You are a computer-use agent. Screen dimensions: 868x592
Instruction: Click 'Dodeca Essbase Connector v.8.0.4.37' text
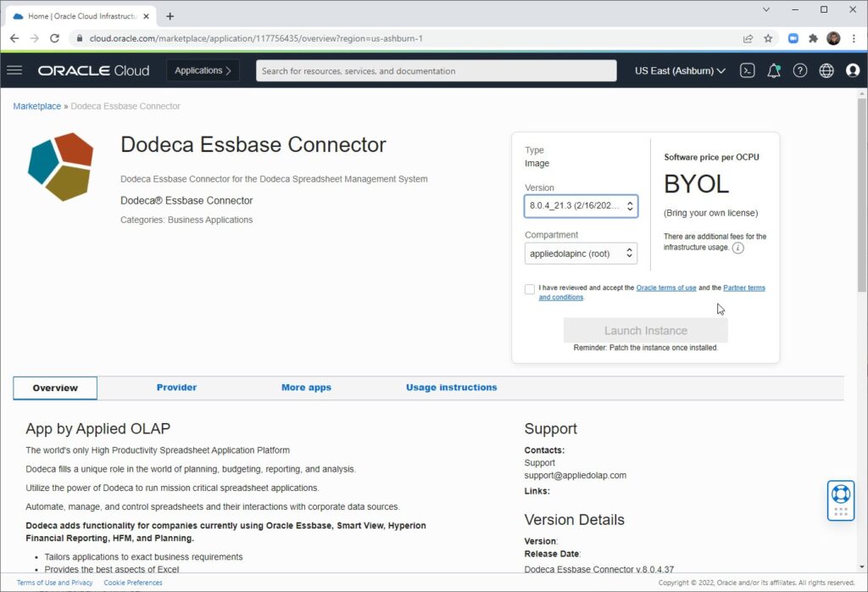coord(599,569)
